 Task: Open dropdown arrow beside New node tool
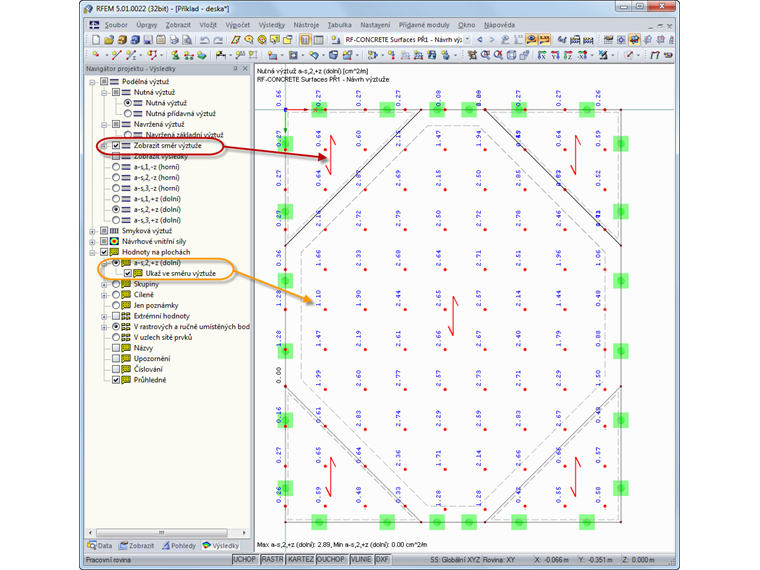pos(107,55)
